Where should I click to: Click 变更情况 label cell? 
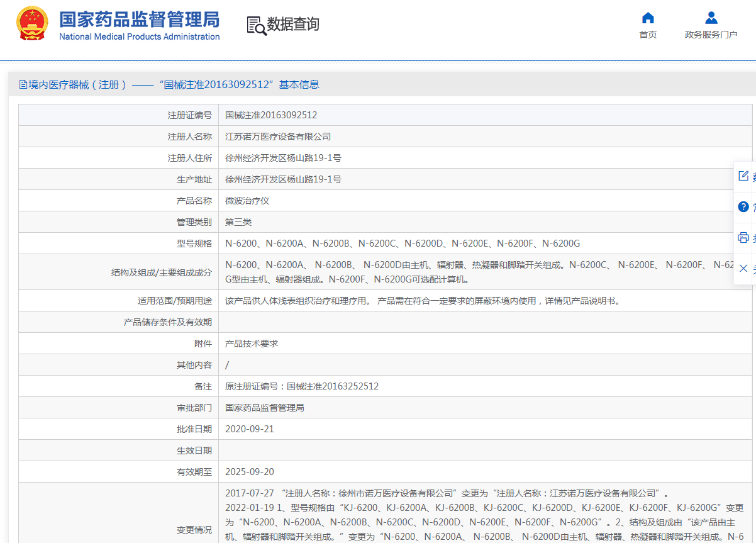point(118,513)
